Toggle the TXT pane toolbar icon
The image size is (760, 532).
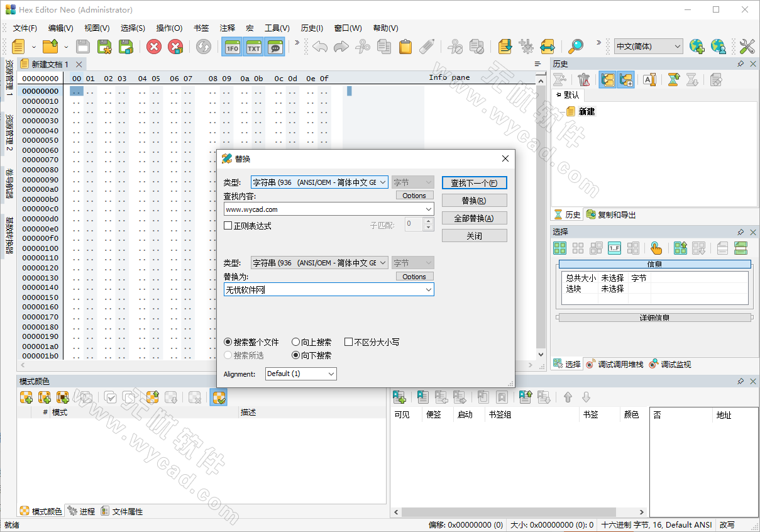(x=253, y=47)
